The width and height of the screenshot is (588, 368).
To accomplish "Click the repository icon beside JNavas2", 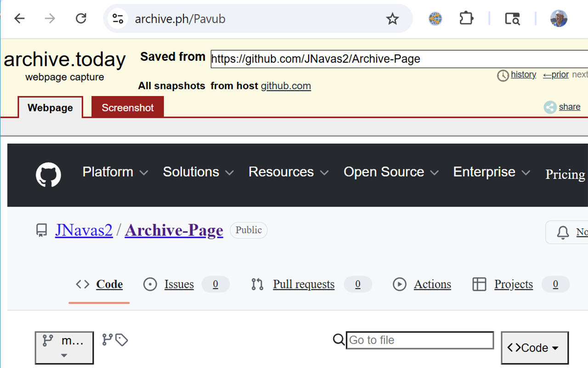I will 42,230.
